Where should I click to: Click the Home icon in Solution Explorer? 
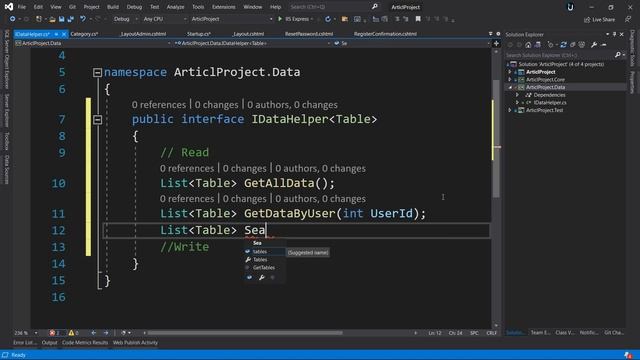pos(529,45)
